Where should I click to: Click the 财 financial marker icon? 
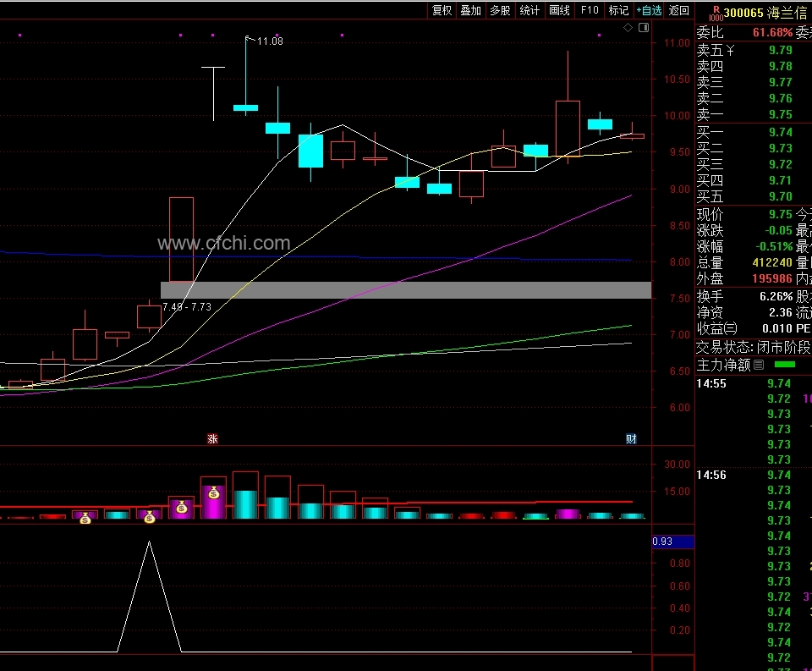click(631, 439)
